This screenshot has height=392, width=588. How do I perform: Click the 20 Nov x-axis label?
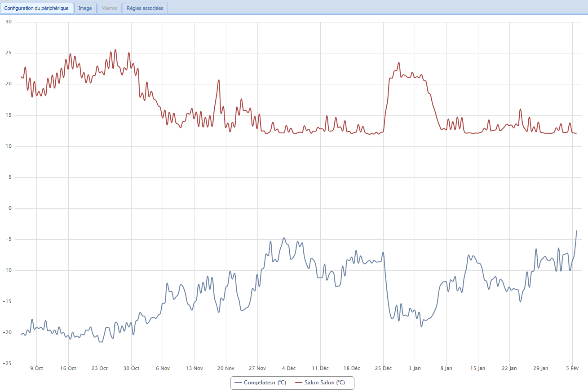click(226, 368)
